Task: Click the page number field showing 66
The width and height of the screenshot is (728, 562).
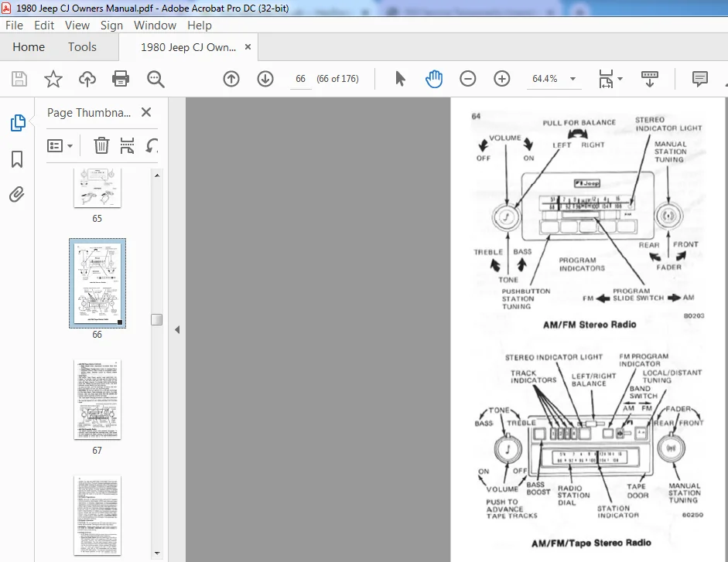Action: pyautogui.click(x=300, y=79)
